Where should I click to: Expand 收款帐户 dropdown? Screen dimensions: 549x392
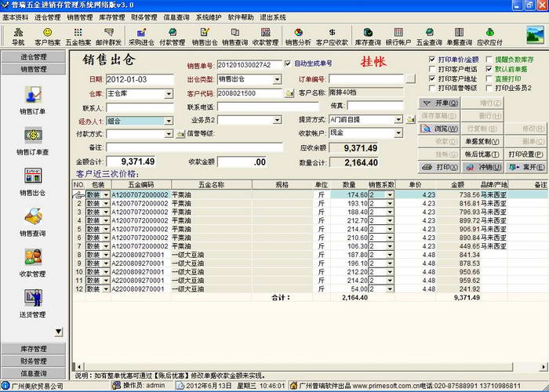pos(398,133)
